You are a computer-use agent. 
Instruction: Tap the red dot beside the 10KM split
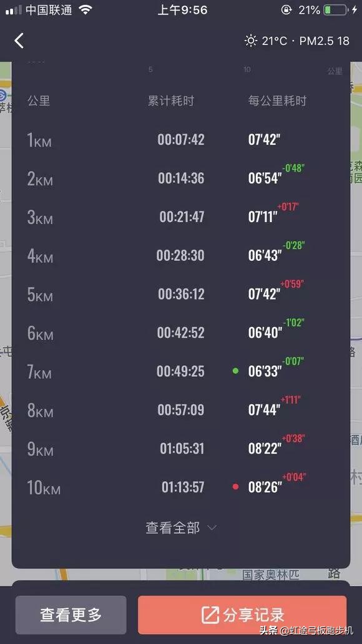point(235,487)
